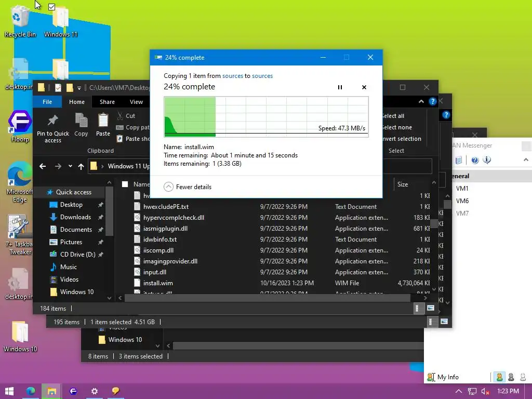532x399 pixels.
Task: Go up one folder level
Action: coord(81,166)
